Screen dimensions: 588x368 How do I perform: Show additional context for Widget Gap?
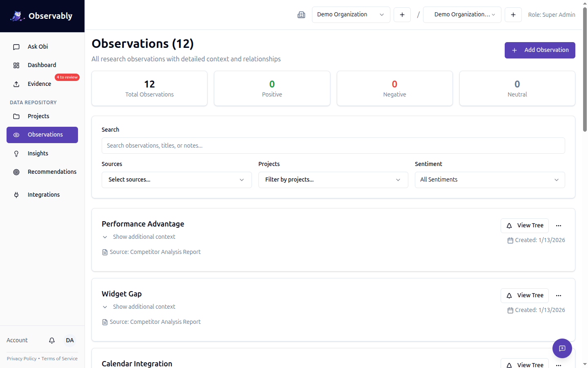[139, 306]
